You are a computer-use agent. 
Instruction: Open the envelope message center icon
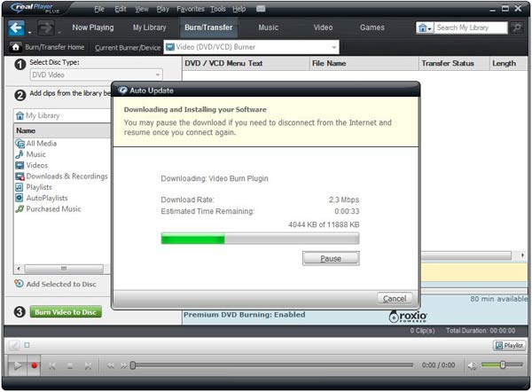[260, 9]
